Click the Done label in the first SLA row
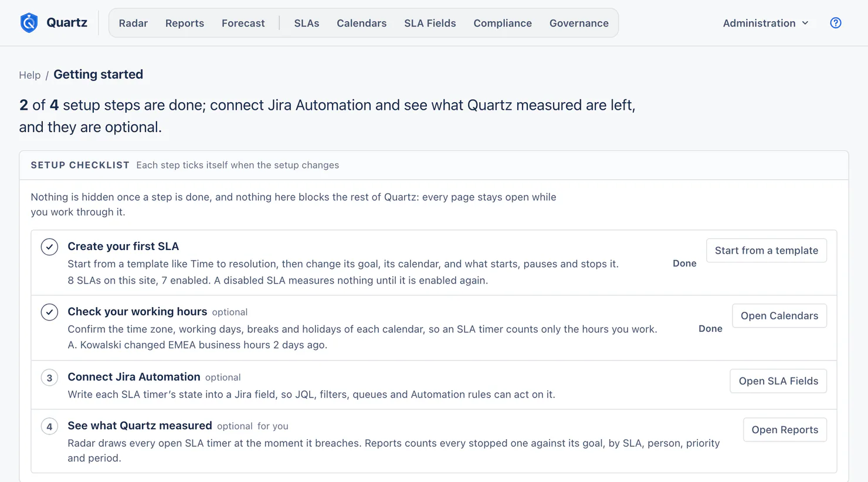This screenshot has height=482, width=868. point(684,264)
